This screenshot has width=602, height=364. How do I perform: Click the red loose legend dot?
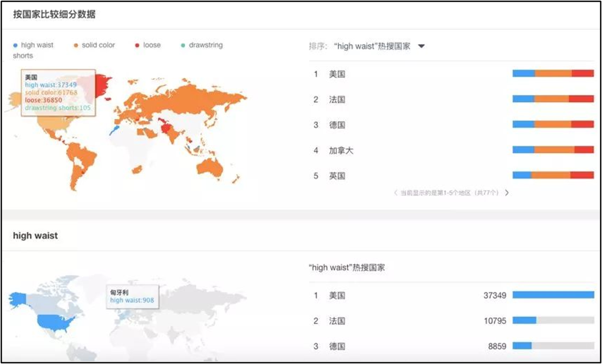pyautogui.click(x=137, y=45)
